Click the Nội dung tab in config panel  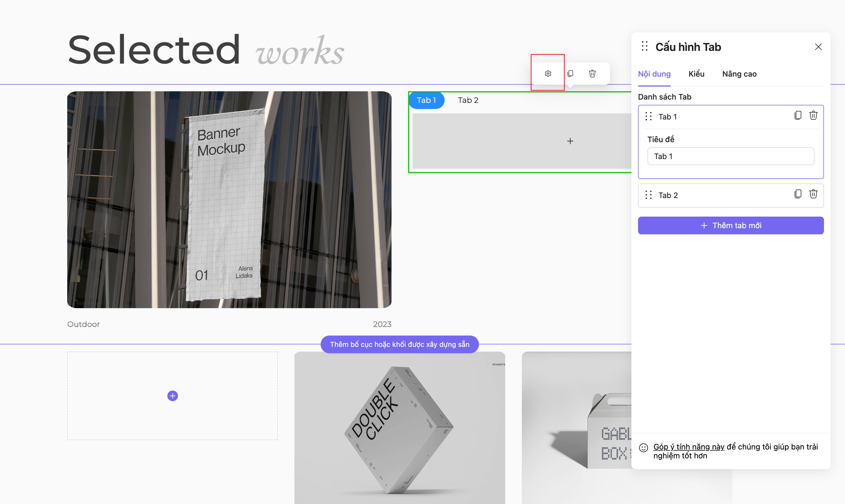coord(654,74)
